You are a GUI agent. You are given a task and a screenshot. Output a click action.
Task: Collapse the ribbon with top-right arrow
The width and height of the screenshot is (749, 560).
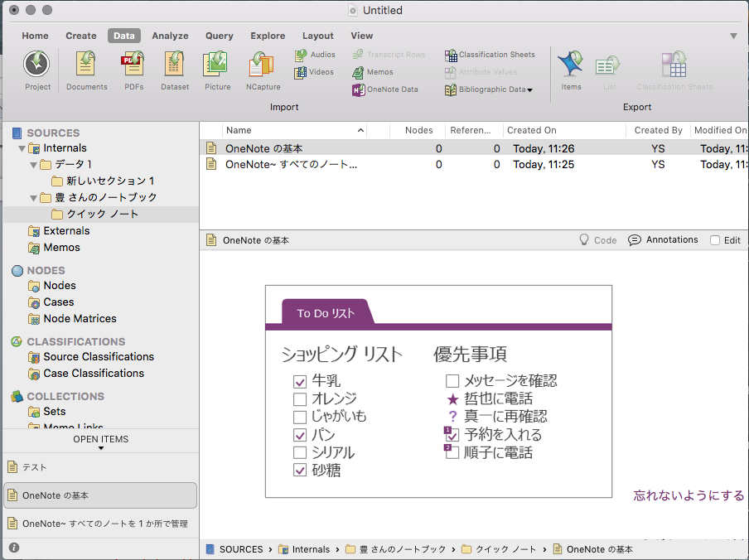pos(733,36)
